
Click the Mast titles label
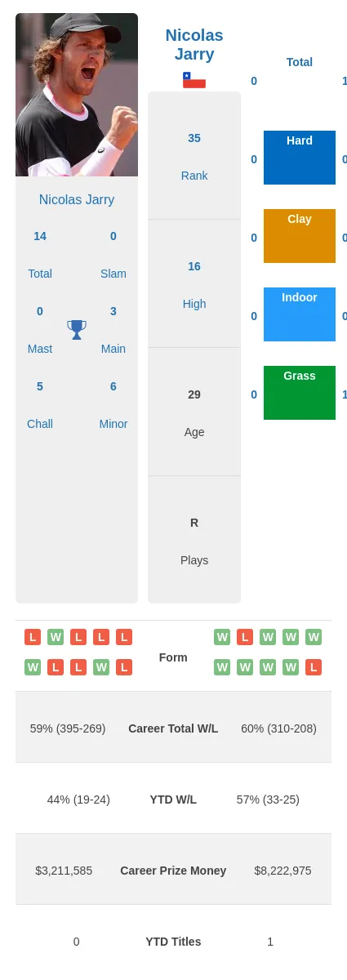[40, 349]
